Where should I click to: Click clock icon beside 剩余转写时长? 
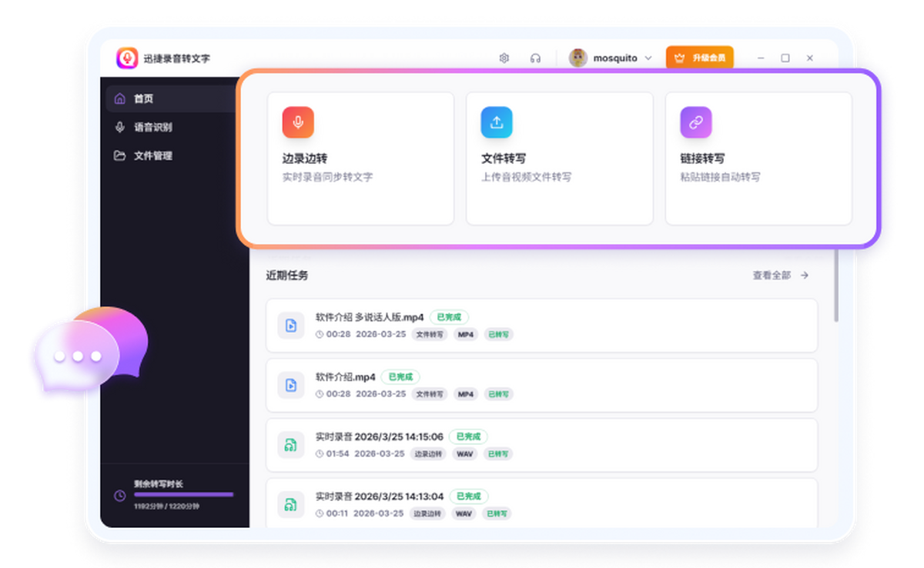(x=119, y=496)
